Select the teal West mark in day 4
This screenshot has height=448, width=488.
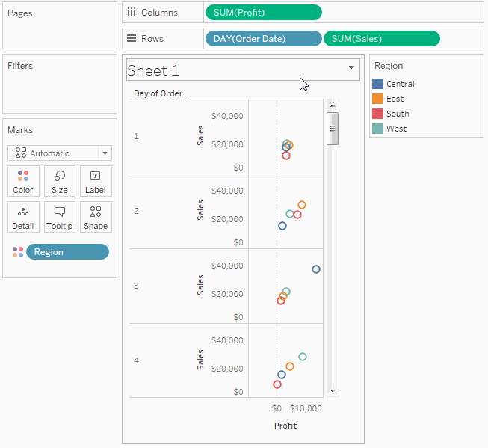tap(303, 357)
